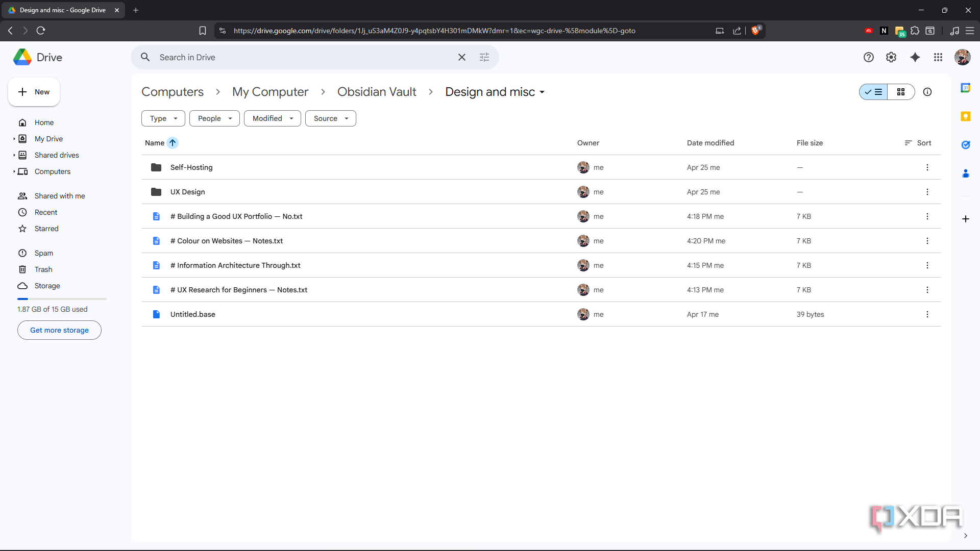Show advanced search options in search bar

point(484,57)
